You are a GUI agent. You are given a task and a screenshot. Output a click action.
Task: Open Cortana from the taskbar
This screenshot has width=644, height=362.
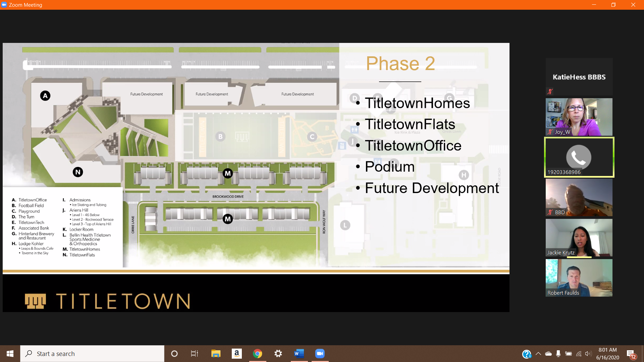(x=174, y=354)
